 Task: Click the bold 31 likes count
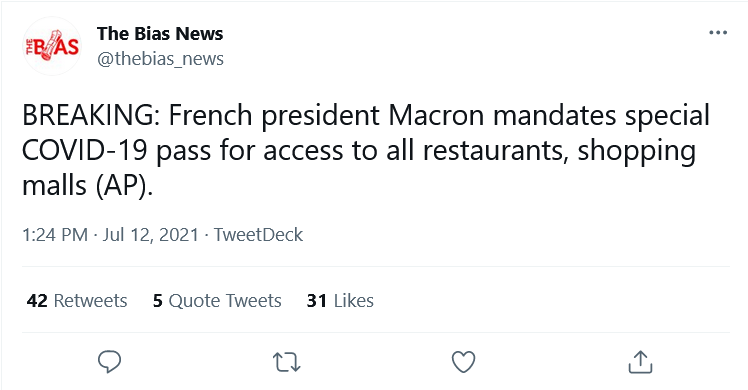317,301
